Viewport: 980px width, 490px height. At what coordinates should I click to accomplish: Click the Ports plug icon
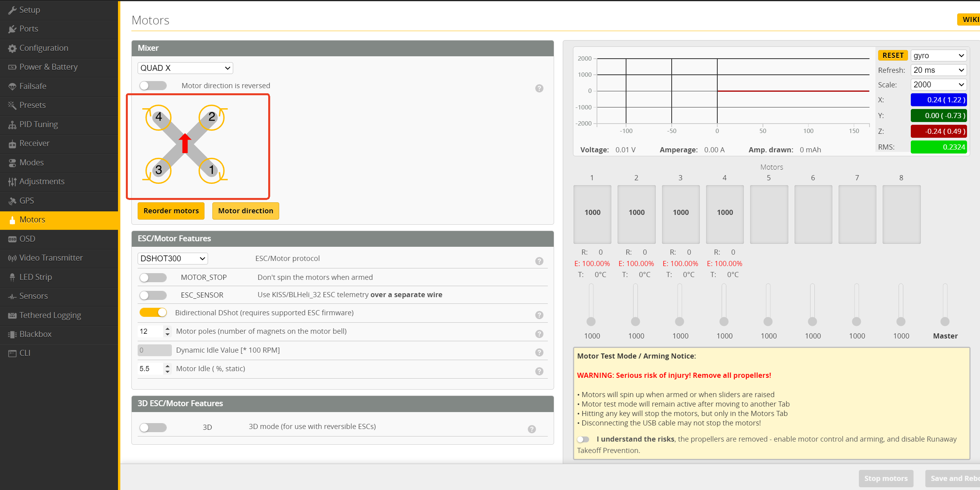[12, 29]
